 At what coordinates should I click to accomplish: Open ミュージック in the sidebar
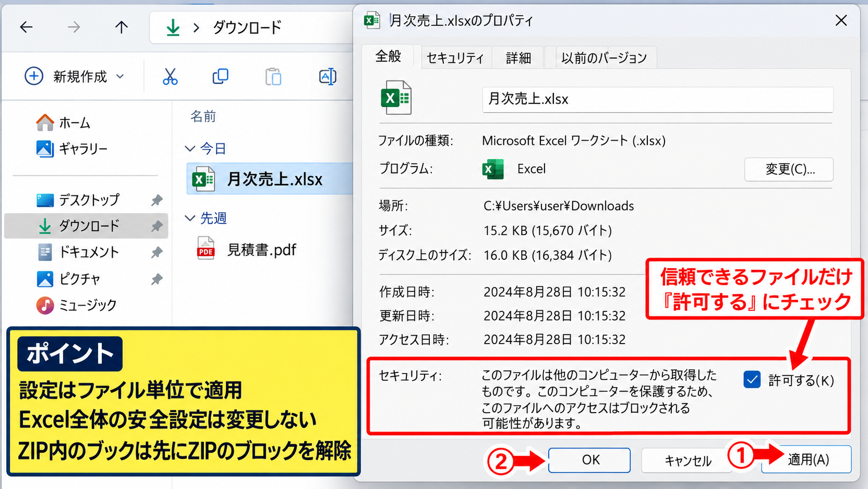pyautogui.click(x=76, y=305)
